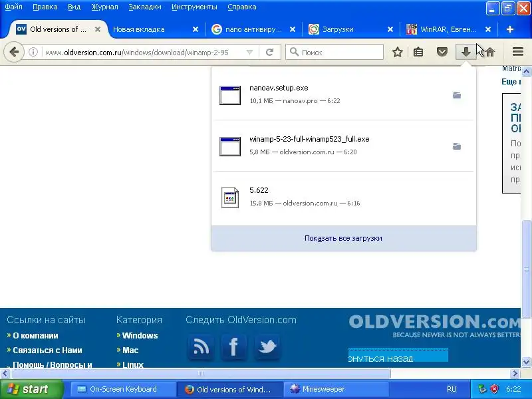532x399 pixels.
Task: Open the Mac category link
Action: pos(130,350)
